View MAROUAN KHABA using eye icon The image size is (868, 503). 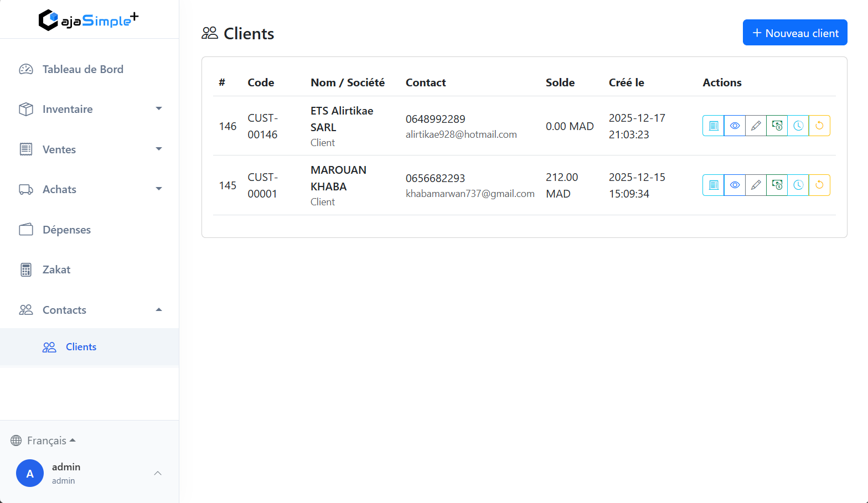735,185
